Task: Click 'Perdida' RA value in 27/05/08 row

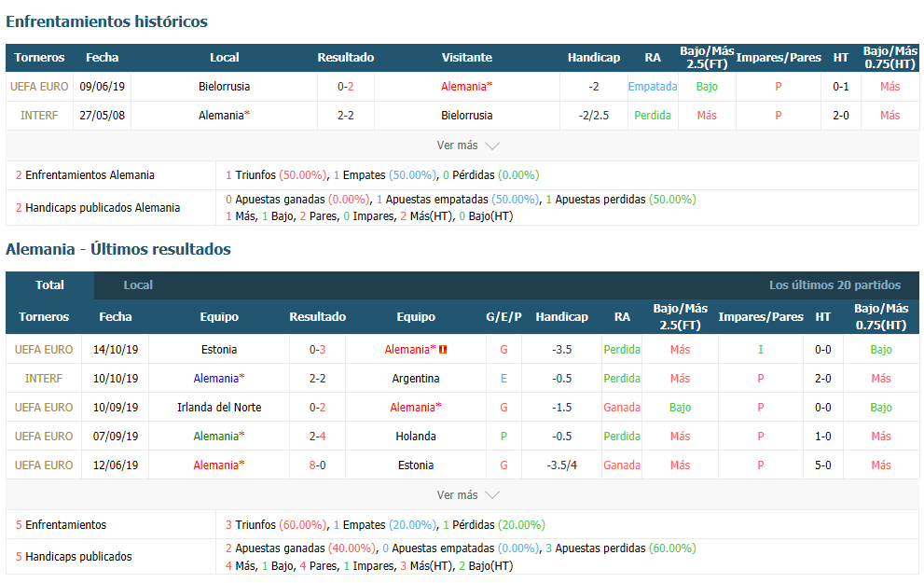Action: pos(653,116)
